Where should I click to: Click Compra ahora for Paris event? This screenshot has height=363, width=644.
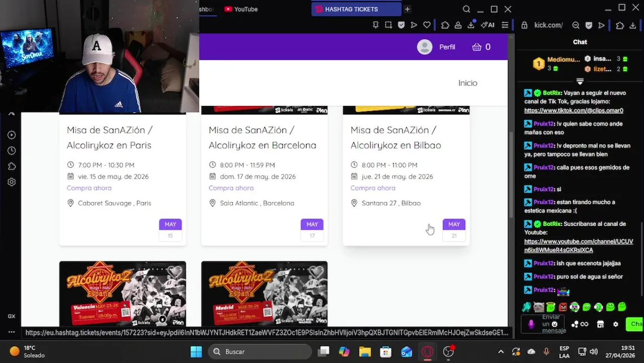89,188
